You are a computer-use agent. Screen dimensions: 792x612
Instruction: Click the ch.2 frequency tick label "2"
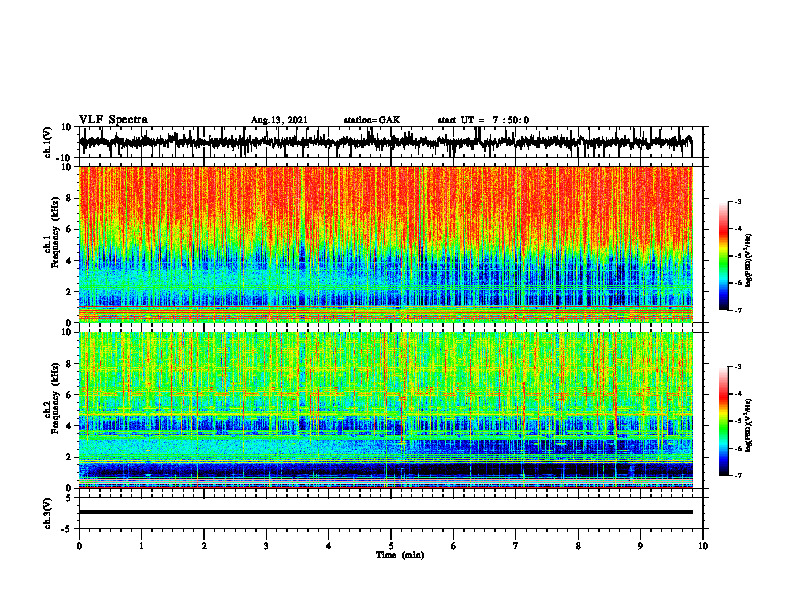pos(69,457)
